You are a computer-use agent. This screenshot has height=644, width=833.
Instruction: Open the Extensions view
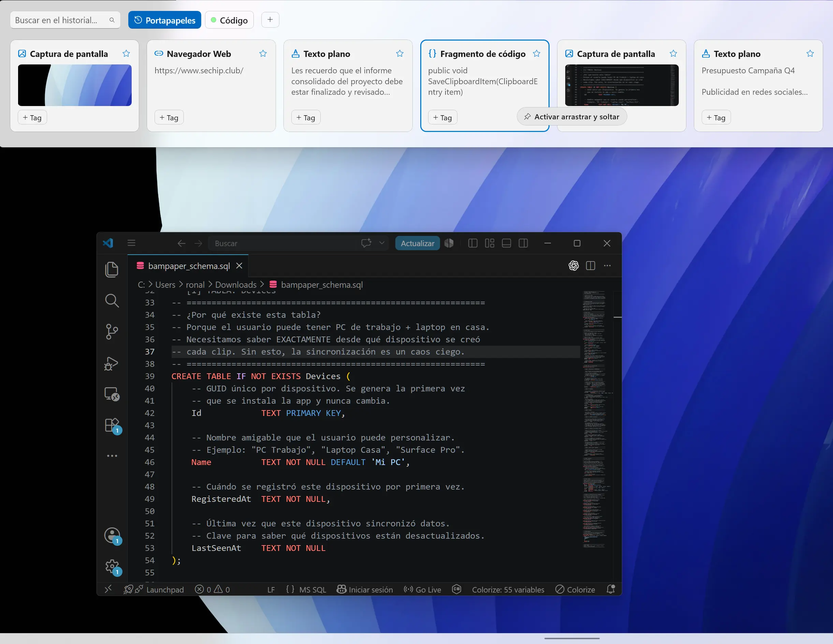pyautogui.click(x=113, y=425)
